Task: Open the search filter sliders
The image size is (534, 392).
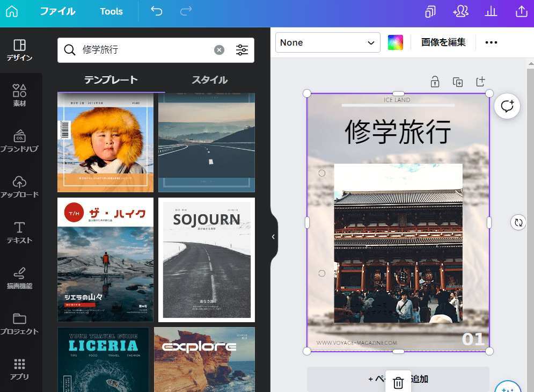Action: coord(242,50)
